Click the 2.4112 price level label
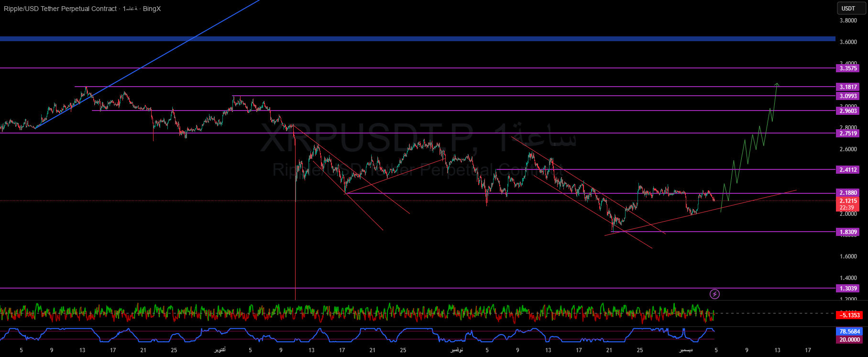The height and width of the screenshot is (357, 868). [848, 170]
